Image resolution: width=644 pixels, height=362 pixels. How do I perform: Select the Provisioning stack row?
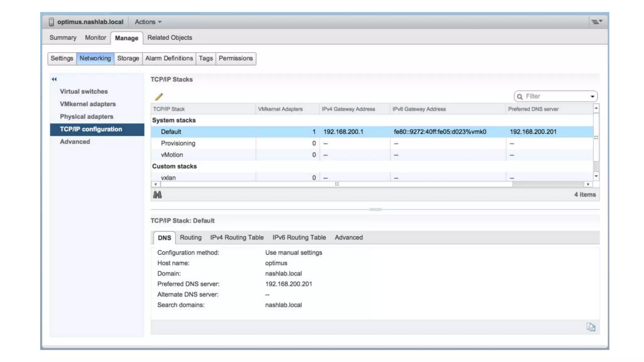coord(178,143)
